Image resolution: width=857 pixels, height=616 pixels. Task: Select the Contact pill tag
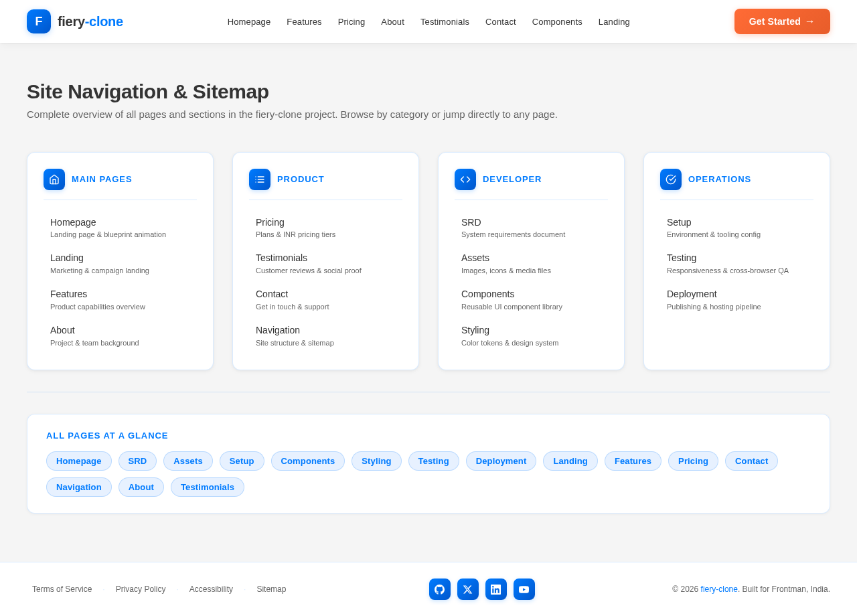click(x=751, y=461)
